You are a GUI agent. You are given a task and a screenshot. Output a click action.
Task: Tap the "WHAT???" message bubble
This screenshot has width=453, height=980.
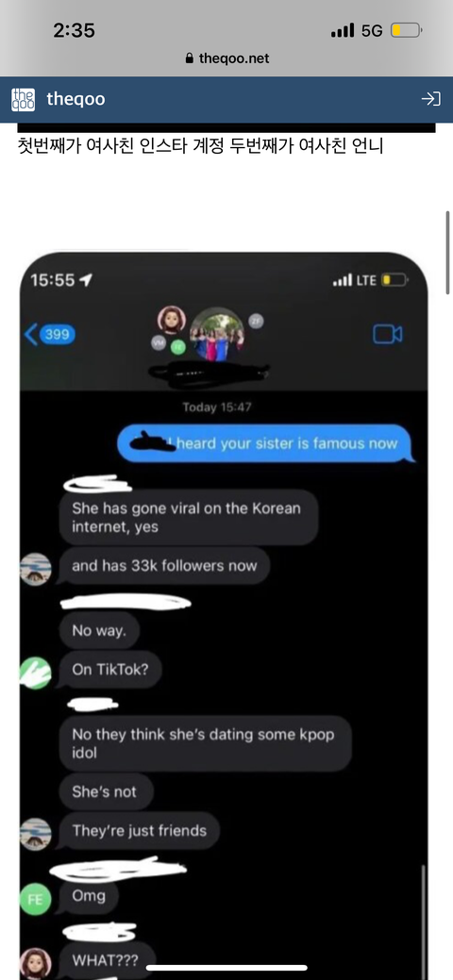105,960
